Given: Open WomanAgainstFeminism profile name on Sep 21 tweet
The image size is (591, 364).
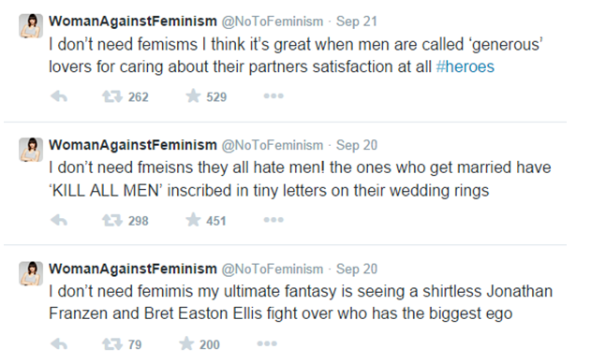Looking at the screenshot, I should tap(133, 22).
